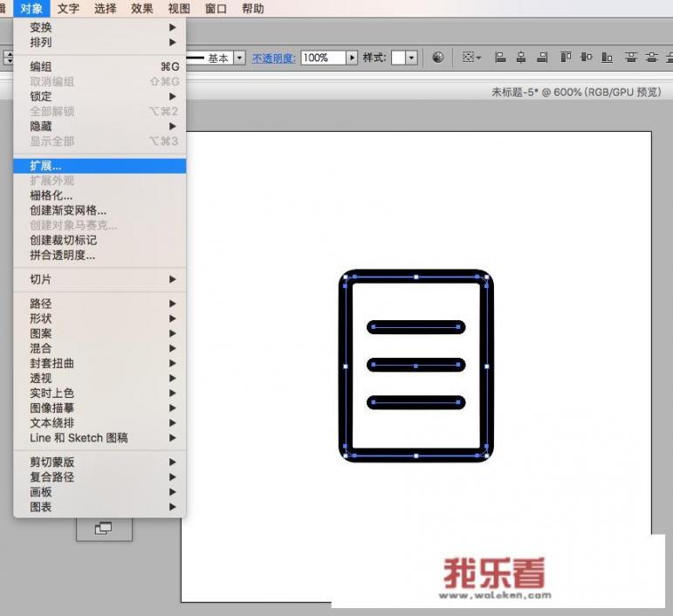673x616 pixels.
Task: Open the opacity value arrow dropdown
Action: tap(352, 58)
